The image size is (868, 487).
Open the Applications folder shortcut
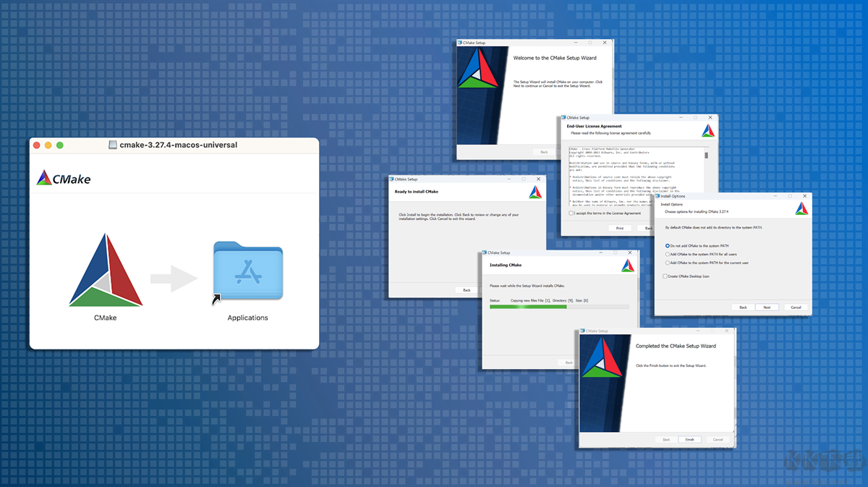tap(247, 271)
